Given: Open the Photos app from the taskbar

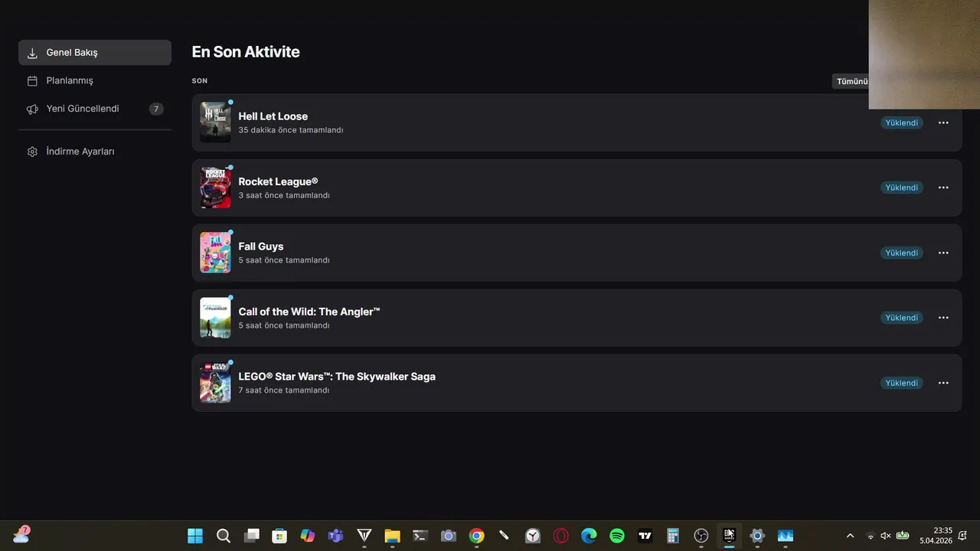Looking at the screenshot, I should point(786,536).
